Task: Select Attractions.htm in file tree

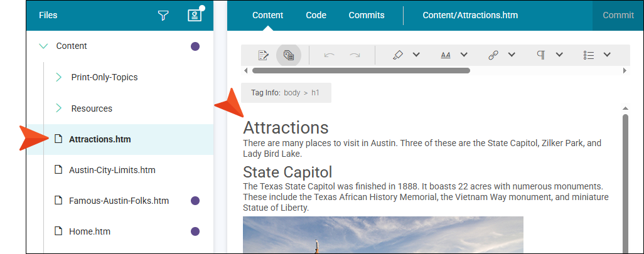Action: (x=100, y=139)
